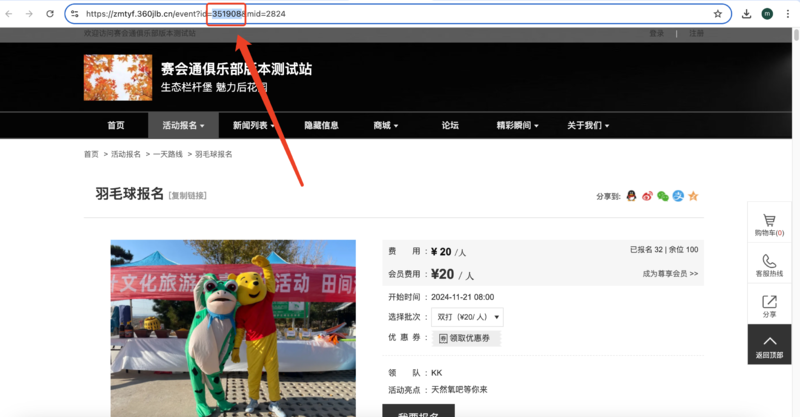Viewport: 800px width, 417px height.
Task: Click the 成为尊享会员 link
Action: click(670, 273)
